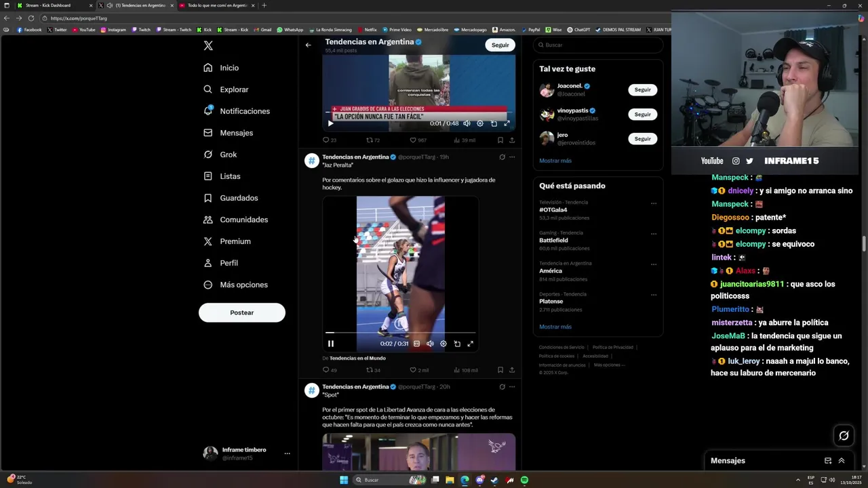868x488 pixels.
Task: Click the back arrow beside Tendencias en Argentina
Action: point(308,45)
